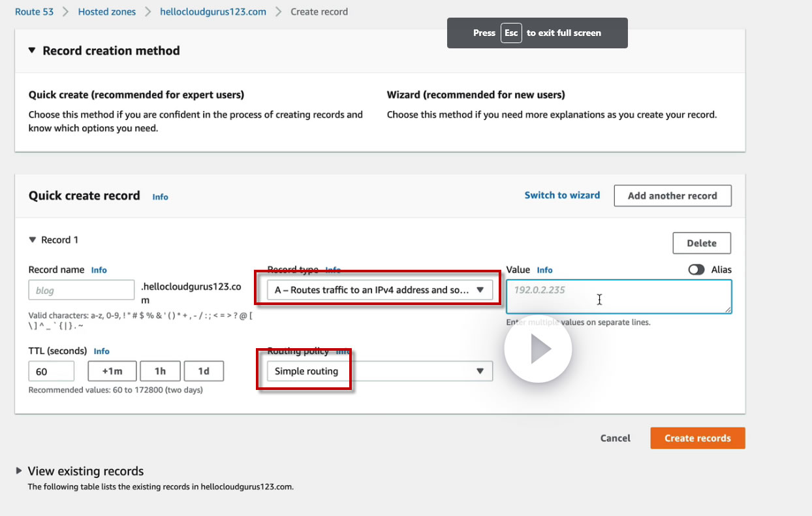Viewport: 812px width, 516px height.
Task: Open the Routing policy dropdown
Action: 379,371
